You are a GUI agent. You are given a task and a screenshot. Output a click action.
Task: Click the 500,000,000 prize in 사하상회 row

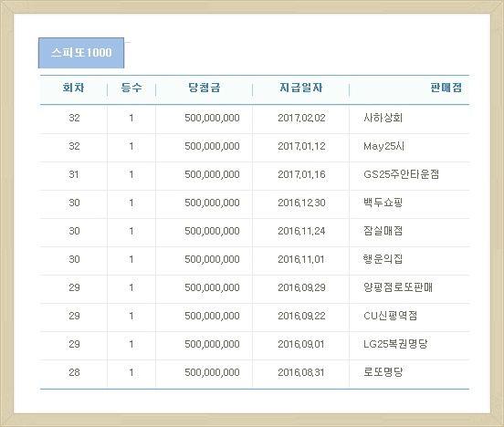pyautogui.click(x=212, y=118)
